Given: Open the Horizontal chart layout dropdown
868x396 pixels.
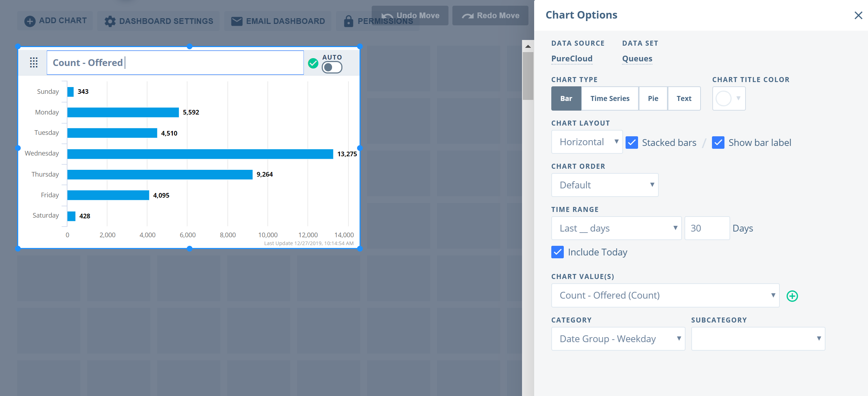Looking at the screenshot, I should coord(587,142).
